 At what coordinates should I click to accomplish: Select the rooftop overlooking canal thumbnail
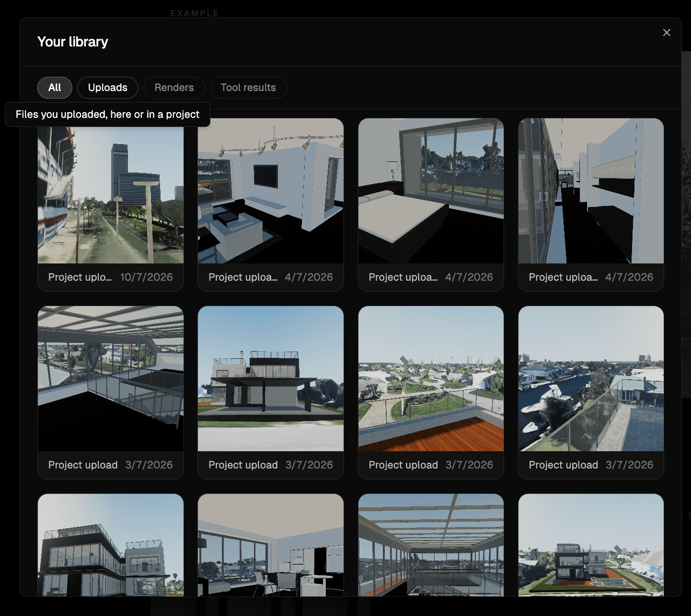pyautogui.click(x=591, y=378)
